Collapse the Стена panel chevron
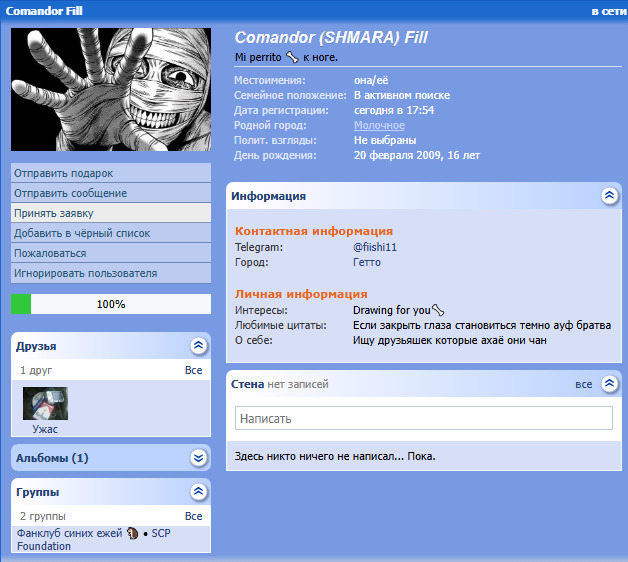Screen dimensions: 628x562 coord(609,384)
